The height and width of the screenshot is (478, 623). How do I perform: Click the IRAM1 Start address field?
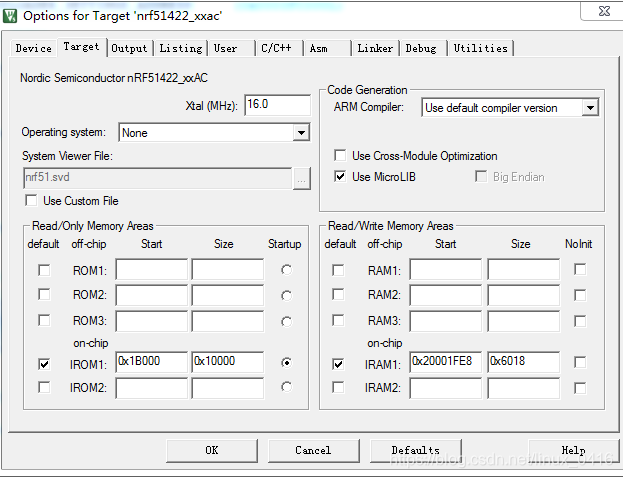(445, 362)
